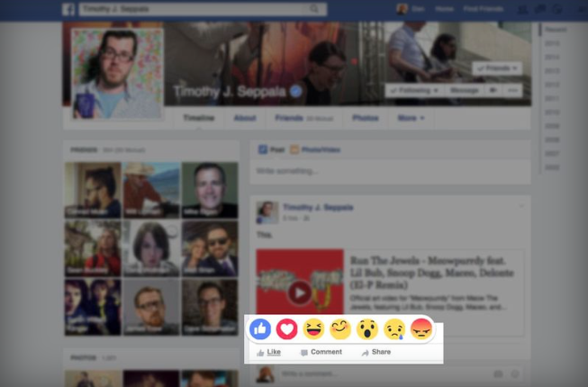Click the Write a comment field
The width and height of the screenshot is (588, 387).
pyautogui.click(x=384, y=373)
